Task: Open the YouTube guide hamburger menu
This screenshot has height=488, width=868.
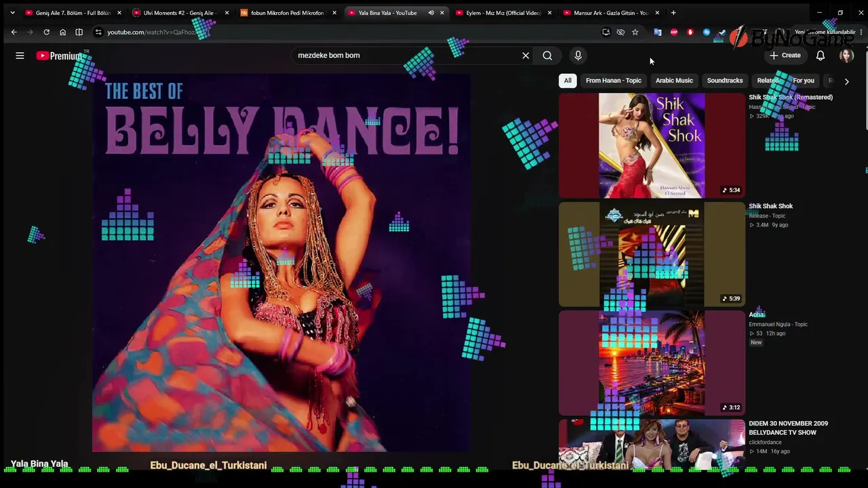Action: coord(20,56)
